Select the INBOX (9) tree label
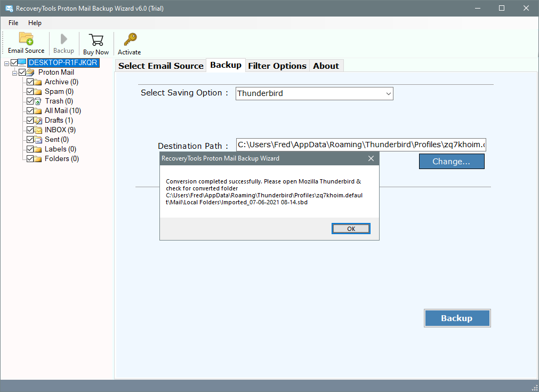The image size is (539, 392). point(60,130)
